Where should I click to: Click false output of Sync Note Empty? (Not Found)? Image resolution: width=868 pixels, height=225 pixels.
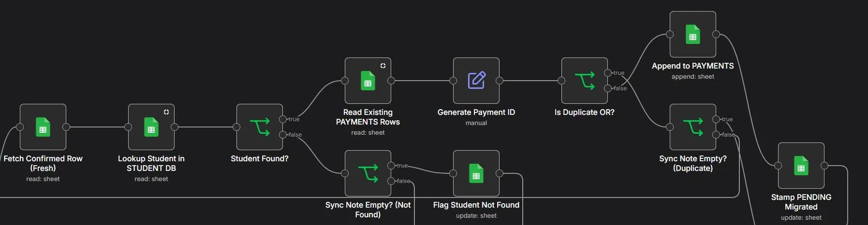pyautogui.click(x=391, y=181)
